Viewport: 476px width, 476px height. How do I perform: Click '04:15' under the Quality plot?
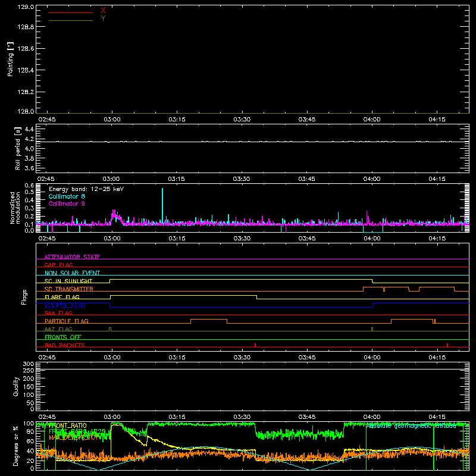click(437, 417)
